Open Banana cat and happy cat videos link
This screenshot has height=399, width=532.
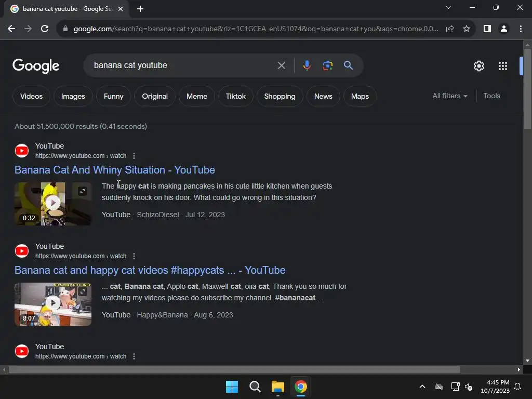coord(150,270)
